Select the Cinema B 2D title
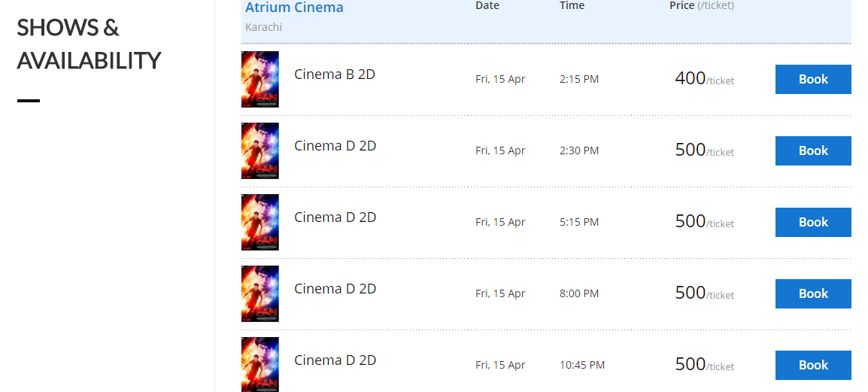The width and height of the screenshot is (868, 392). (x=335, y=74)
